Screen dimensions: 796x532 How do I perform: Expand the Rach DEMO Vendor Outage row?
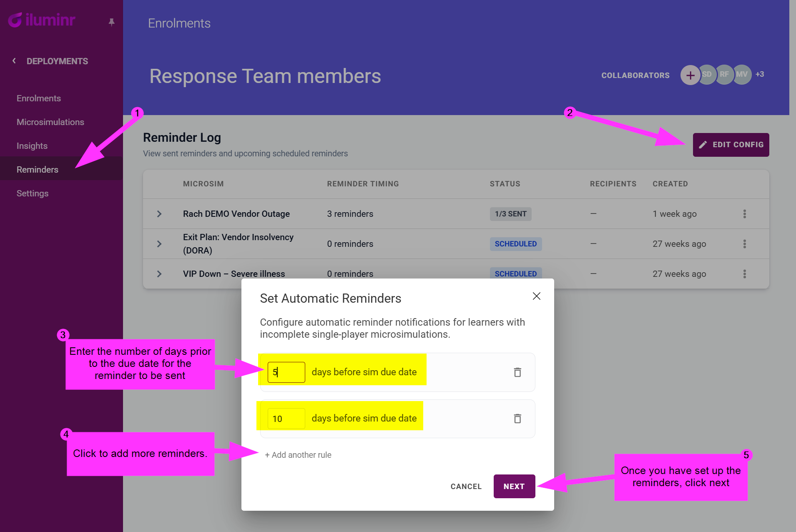[x=159, y=214]
